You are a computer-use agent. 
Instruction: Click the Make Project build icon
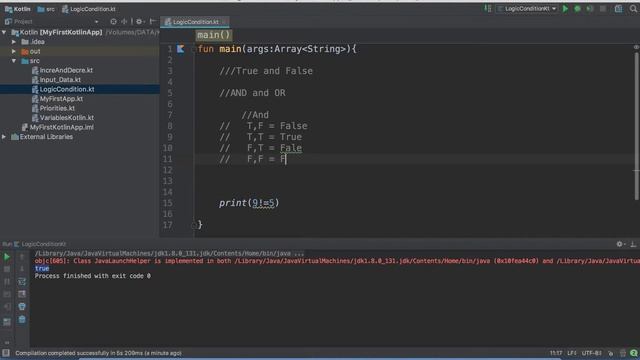pyautogui.click(x=488, y=9)
